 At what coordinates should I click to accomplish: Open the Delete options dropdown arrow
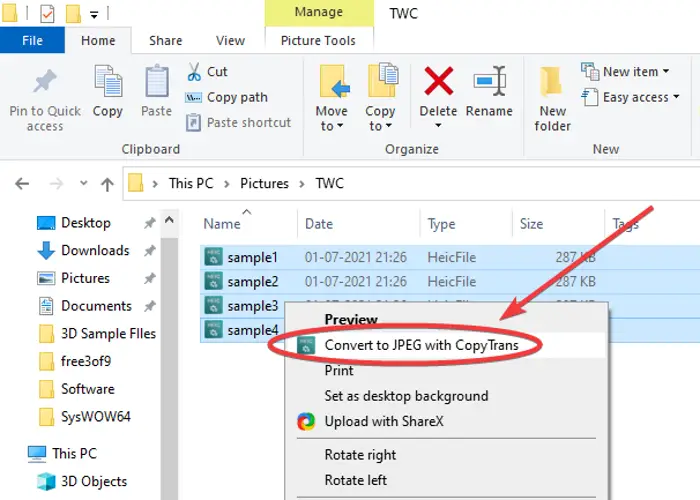coord(438,126)
